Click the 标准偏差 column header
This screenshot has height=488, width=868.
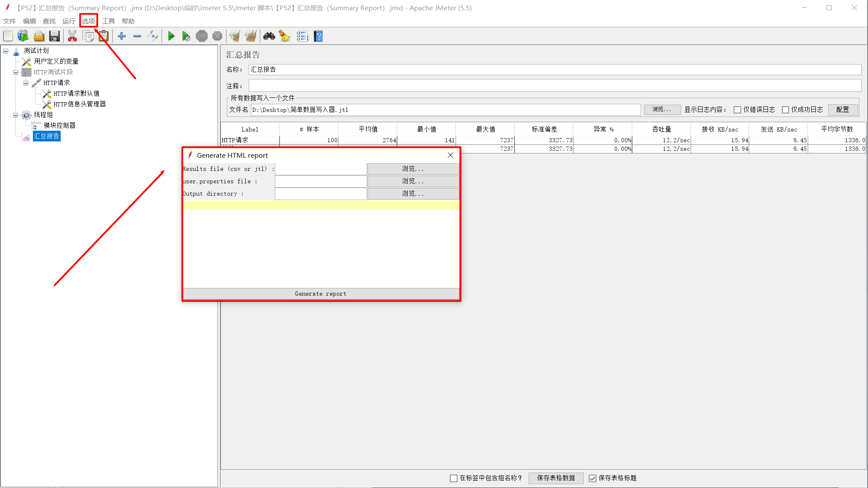544,129
